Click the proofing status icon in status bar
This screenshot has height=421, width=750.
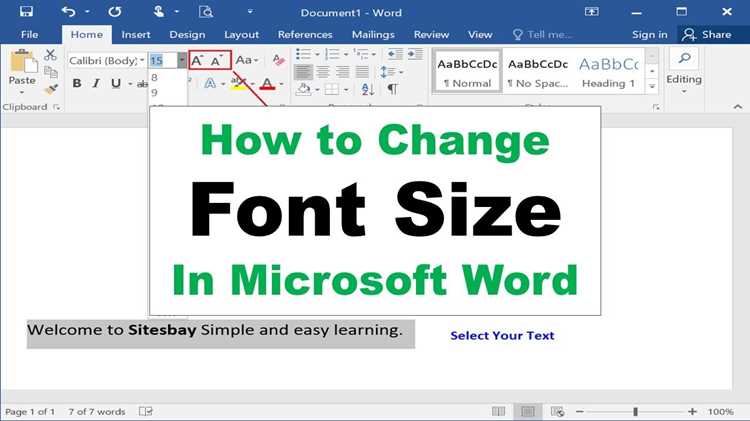pyautogui.click(x=145, y=411)
